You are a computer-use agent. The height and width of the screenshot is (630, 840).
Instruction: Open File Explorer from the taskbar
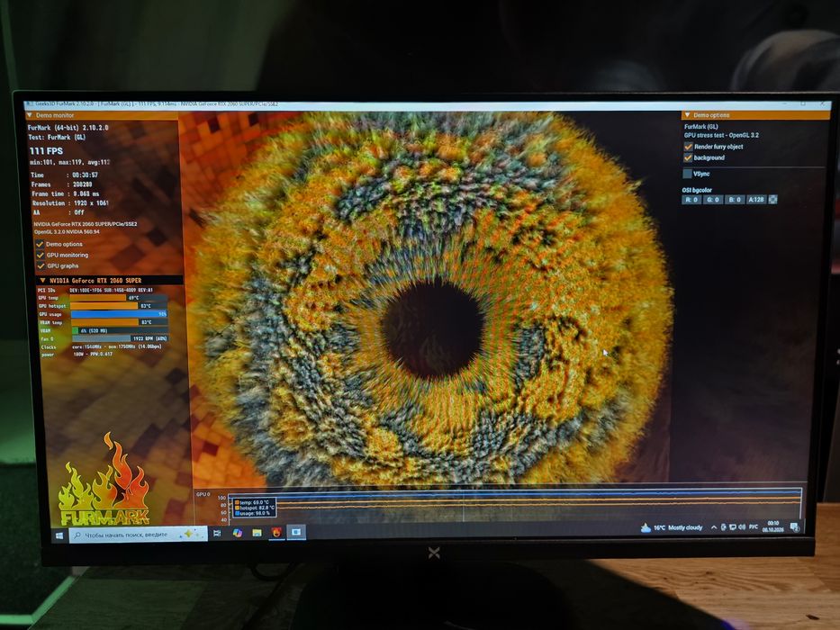point(257,533)
